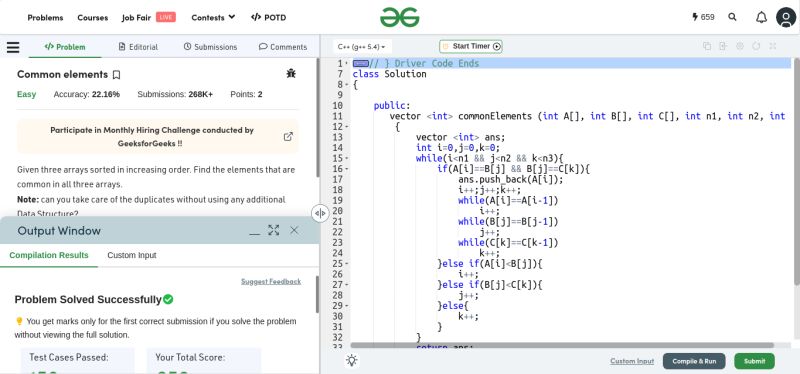
Task: Click 'class Solution' code line
Action: coord(389,74)
